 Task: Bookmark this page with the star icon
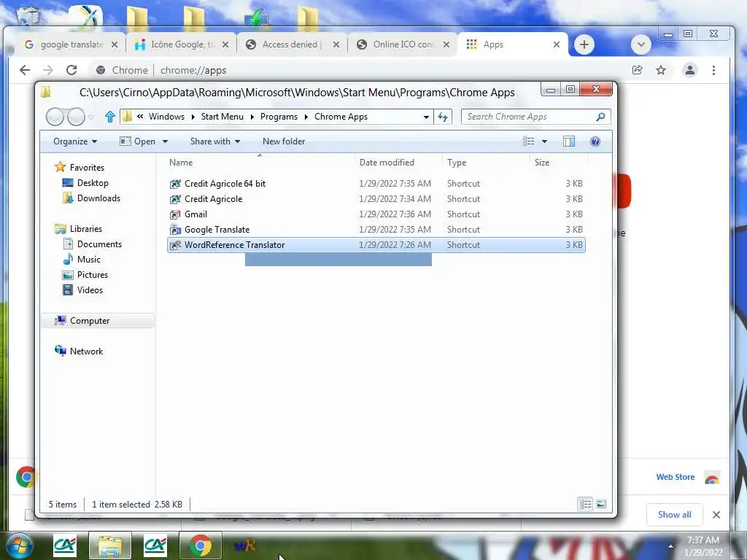(x=661, y=71)
